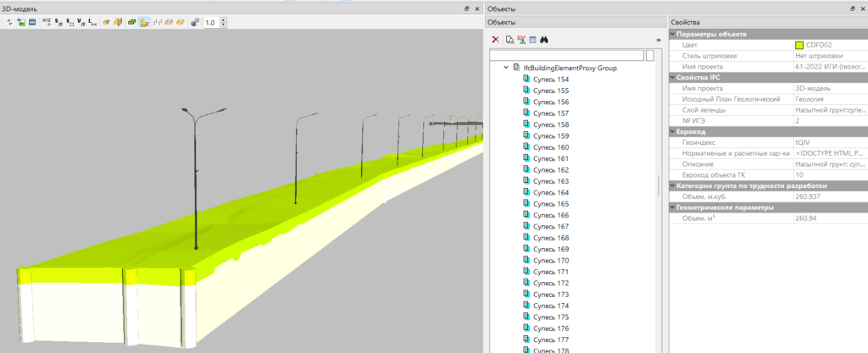The image size is (868, 353).
Task: Click the last yellow slab icon
Action: click(x=181, y=23)
